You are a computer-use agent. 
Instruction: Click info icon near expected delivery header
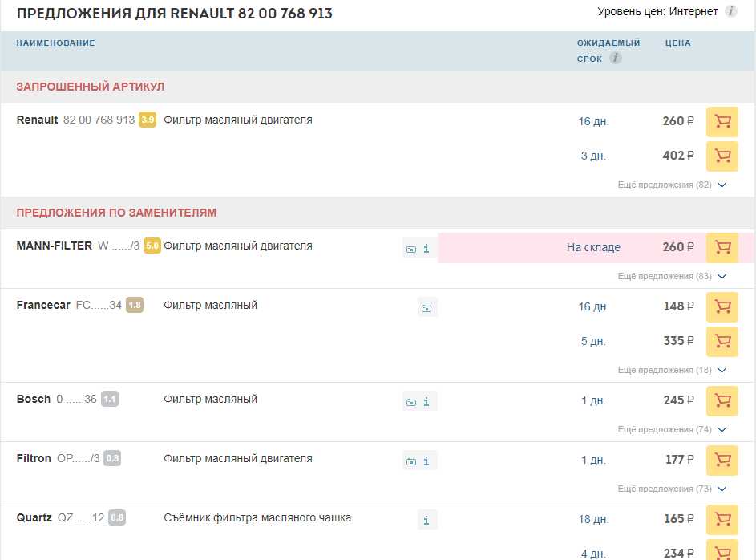[615, 59]
